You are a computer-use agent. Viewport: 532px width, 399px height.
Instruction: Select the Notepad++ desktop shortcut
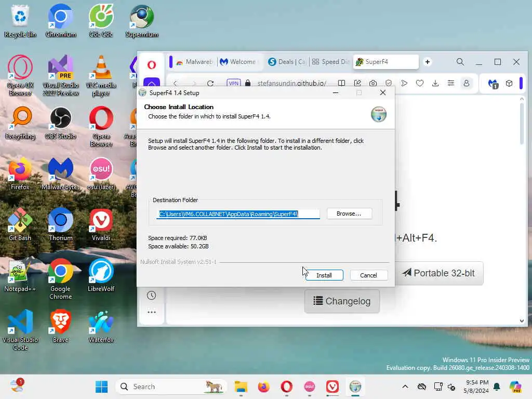[x=20, y=275]
